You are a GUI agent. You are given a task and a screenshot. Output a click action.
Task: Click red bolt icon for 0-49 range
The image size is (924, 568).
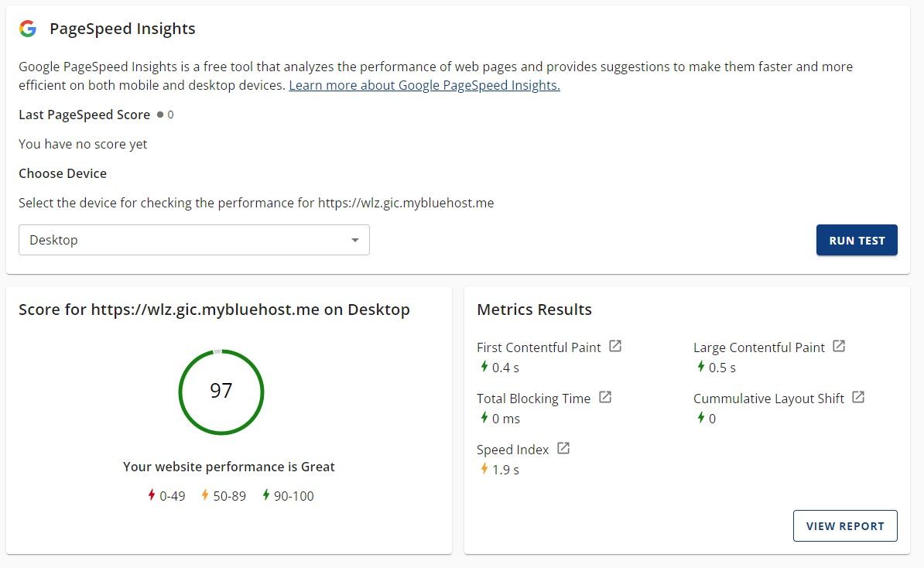coord(152,495)
